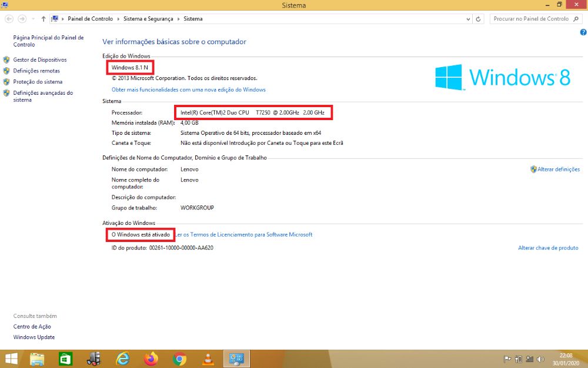Go up one level with the up arrow
The image size is (588, 368).
point(44,19)
